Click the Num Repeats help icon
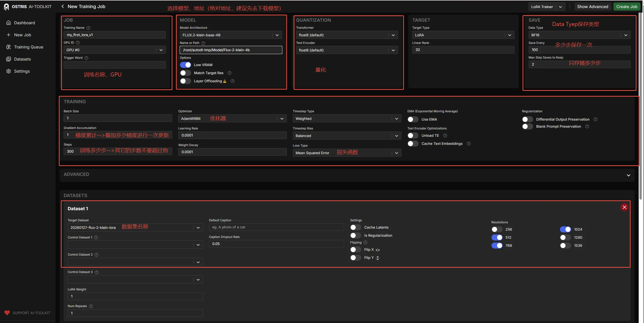This screenshot has width=644, height=323. tap(91, 306)
